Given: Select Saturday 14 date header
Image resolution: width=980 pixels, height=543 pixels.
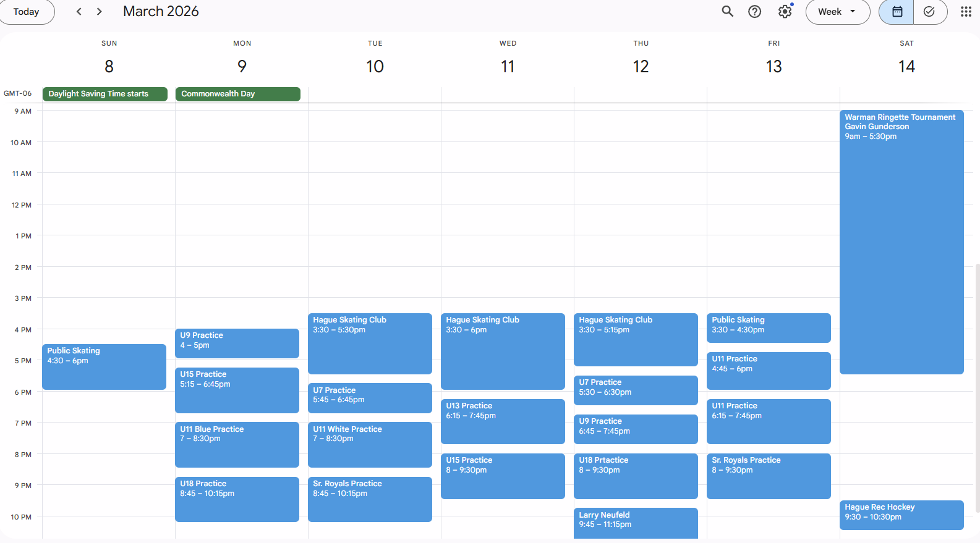Looking at the screenshot, I should (906, 66).
